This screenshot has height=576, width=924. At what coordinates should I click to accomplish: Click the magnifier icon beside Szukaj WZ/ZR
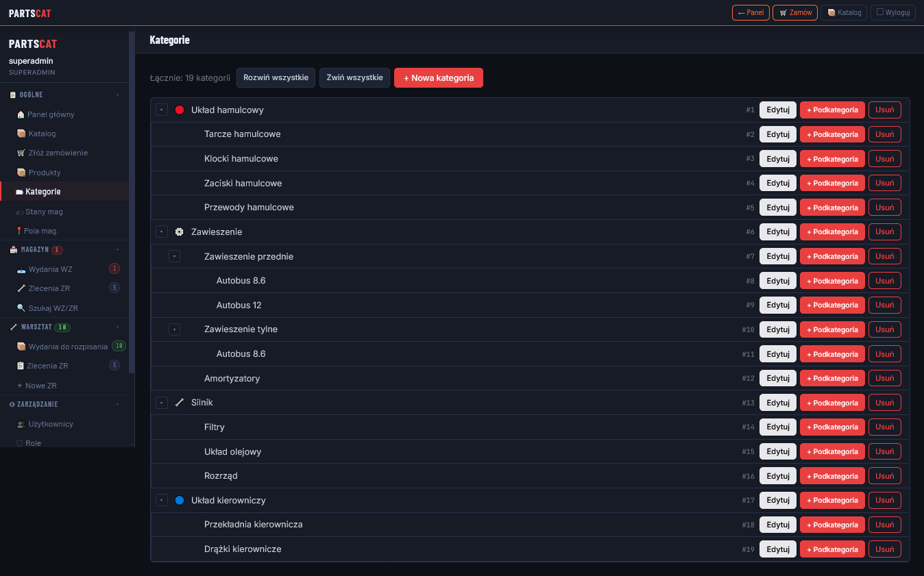click(x=21, y=308)
